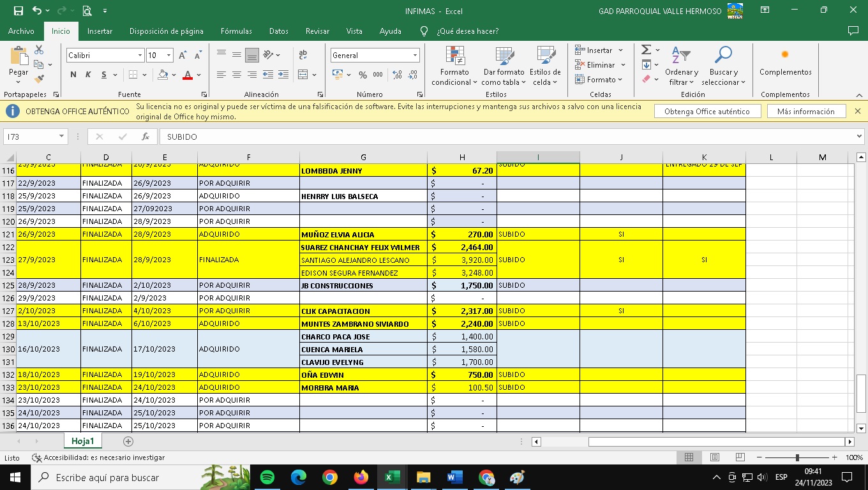Toggle bold formatting (N)

point(73,75)
